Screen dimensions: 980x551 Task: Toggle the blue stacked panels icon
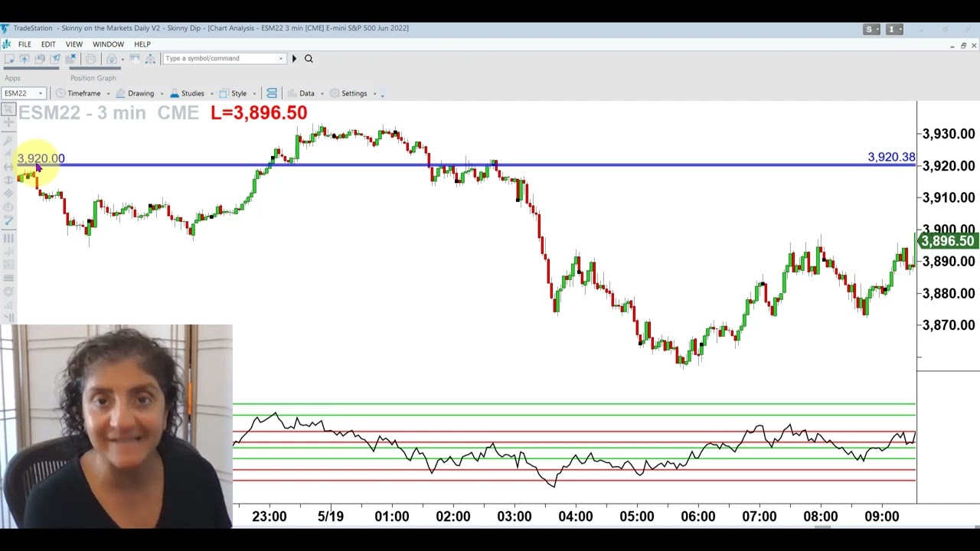pyautogui.click(x=272, y=93)
